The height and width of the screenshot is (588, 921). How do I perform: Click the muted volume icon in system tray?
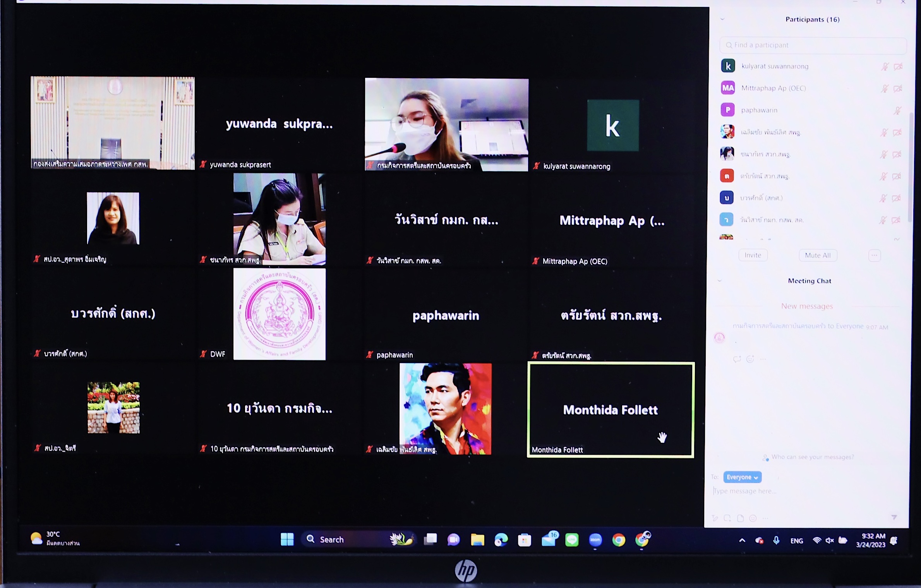tap(830, 540)
